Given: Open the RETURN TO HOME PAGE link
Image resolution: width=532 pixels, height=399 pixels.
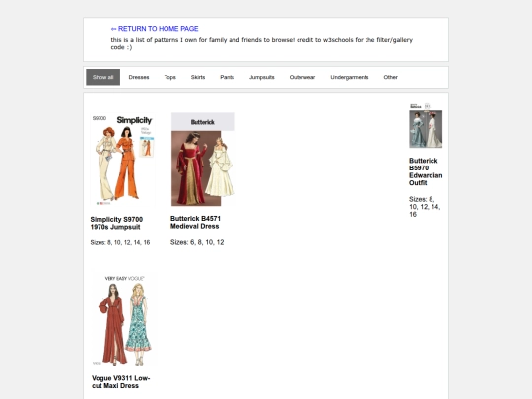Looking at the screenshot, I should click(155, 29).
